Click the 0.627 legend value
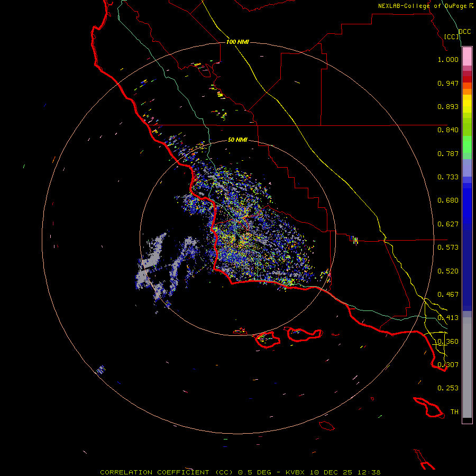The height and width of the screenshot is (476, 476). [448, 224]
